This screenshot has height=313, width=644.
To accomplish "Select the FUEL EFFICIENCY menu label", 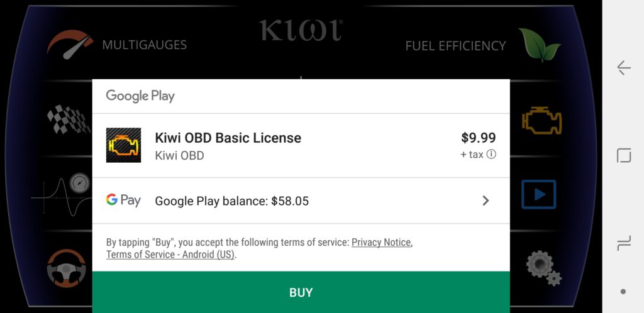I will (x=455, y=45).
